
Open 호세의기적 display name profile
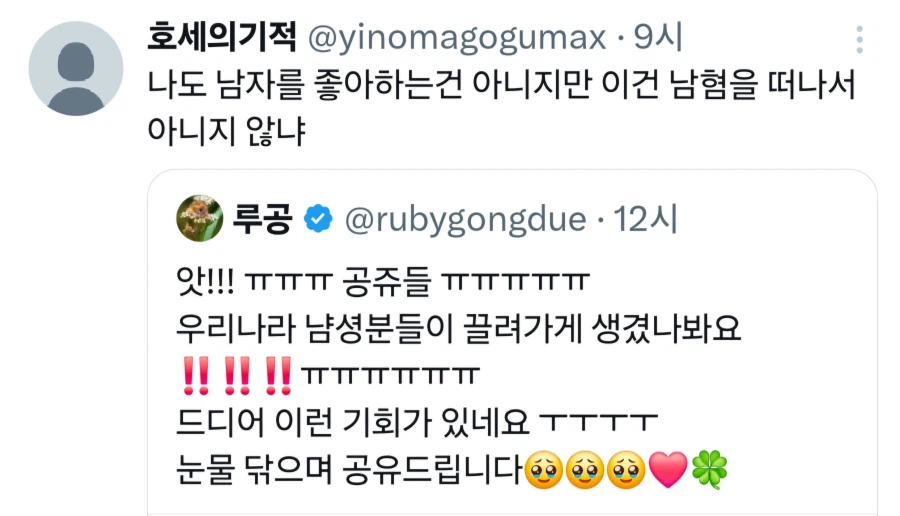coord(222,37)
